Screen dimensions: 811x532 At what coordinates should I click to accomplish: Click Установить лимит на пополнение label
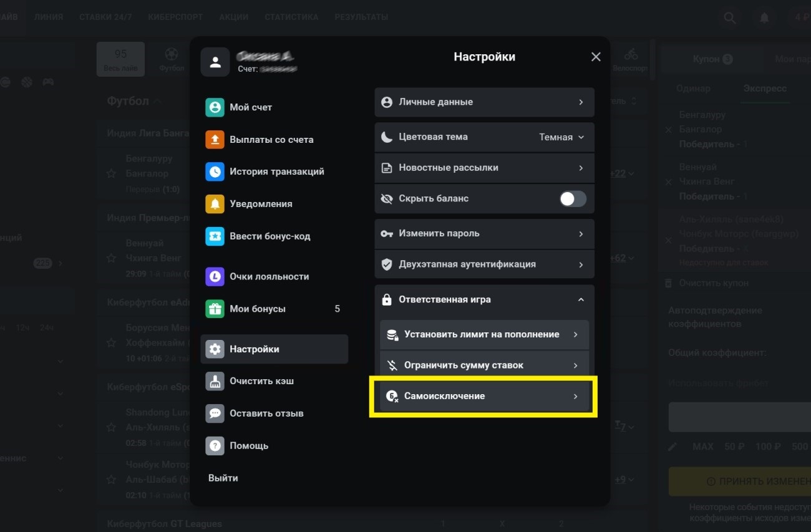[x=482, y=334]
